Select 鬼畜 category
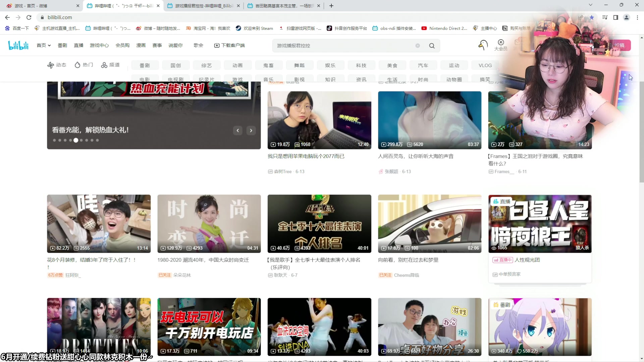644x362 pixels. coord(268,65)
